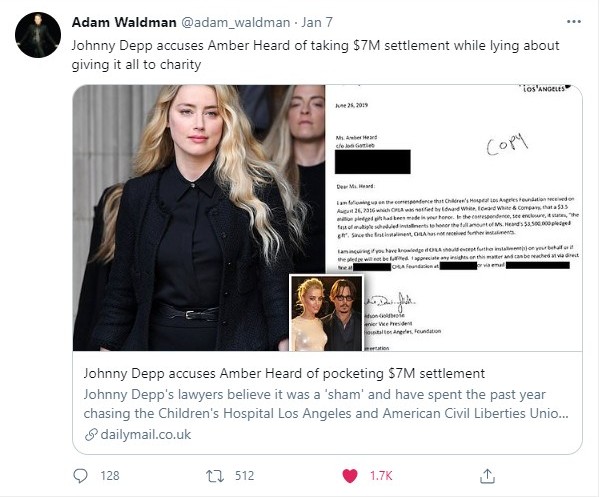
Task: Open the @adam_waldman handle link
Action: pos(235,23)
